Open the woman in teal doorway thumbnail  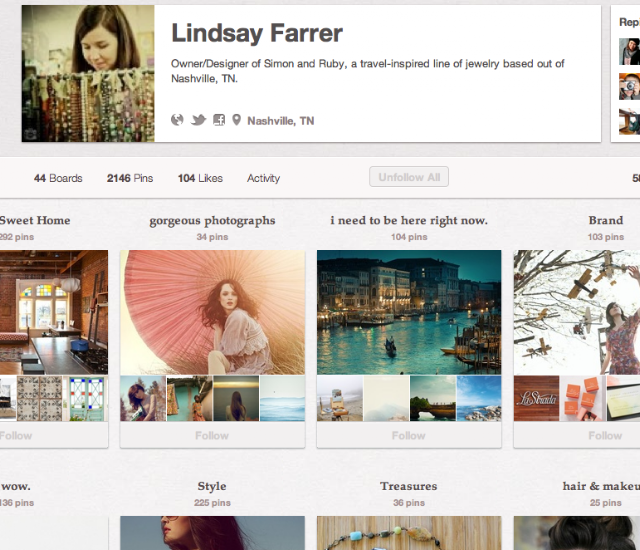(x=189, y=399)
